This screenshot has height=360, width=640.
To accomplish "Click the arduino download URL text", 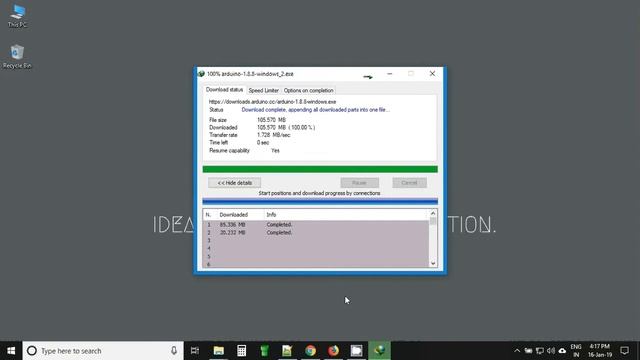I will (x=272, y=102).
